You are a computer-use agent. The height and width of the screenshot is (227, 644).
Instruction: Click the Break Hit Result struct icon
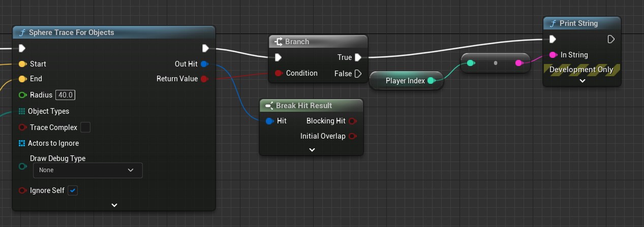click(x=269, y=106)
